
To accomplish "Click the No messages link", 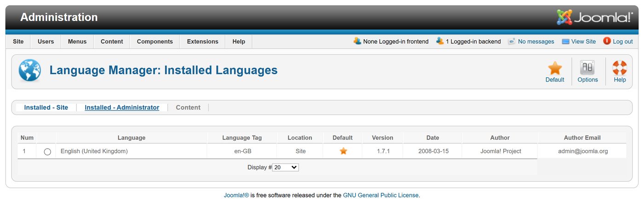I will pyautogui.click(x=536, y=41).
